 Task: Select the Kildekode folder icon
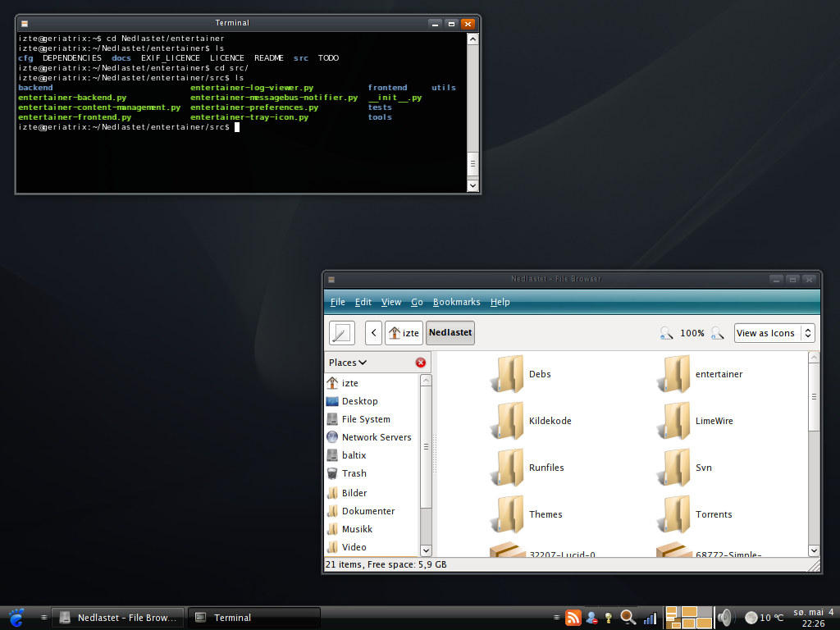[507, 421]
